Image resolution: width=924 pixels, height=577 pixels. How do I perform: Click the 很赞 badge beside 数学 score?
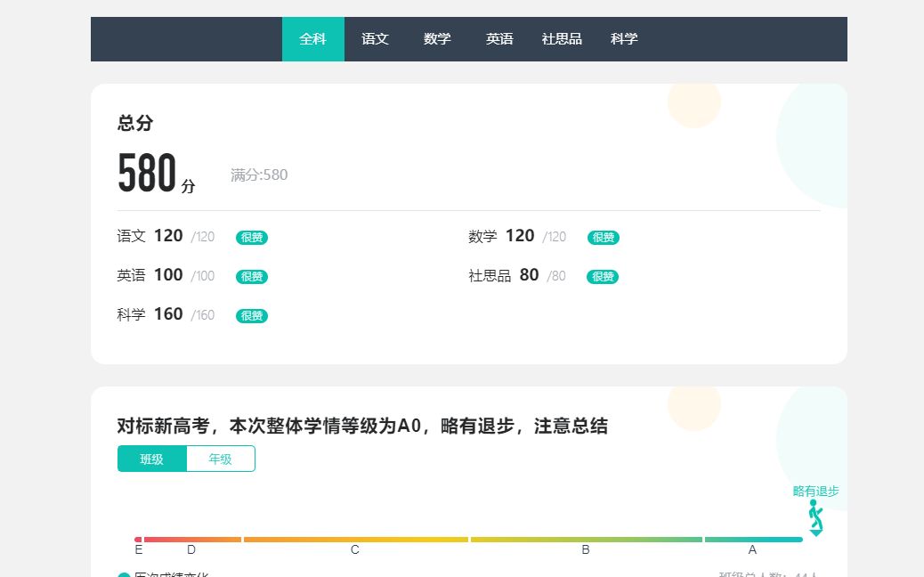pyautogui.click(x=604, y=238)
